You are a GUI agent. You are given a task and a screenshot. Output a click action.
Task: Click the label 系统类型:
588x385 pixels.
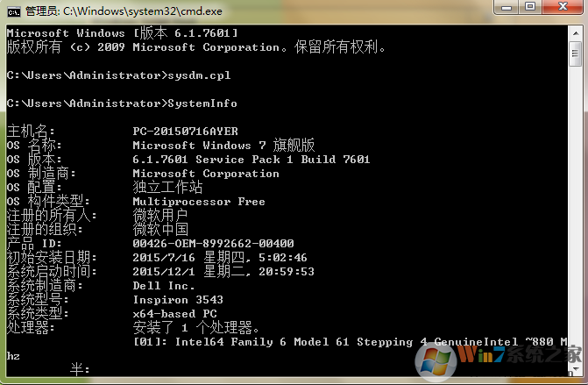[38, 313]
